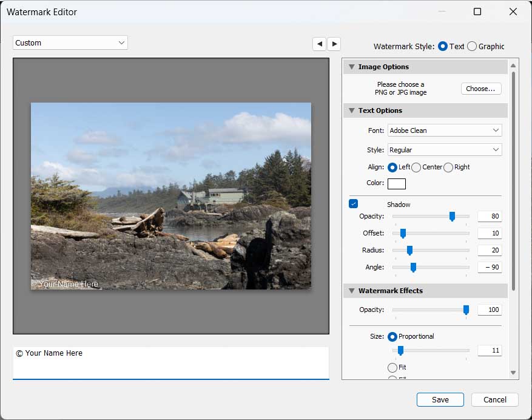This screenshot has width=532, height=420.
Task: Click the Shadow Radius value field 20
Action: point(490,250)
